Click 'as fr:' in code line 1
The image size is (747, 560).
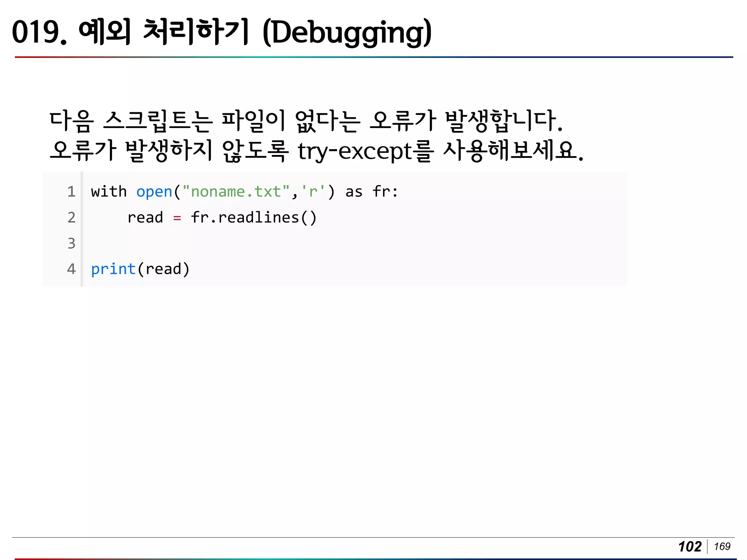pyautogui.click(x=371, y=192)
